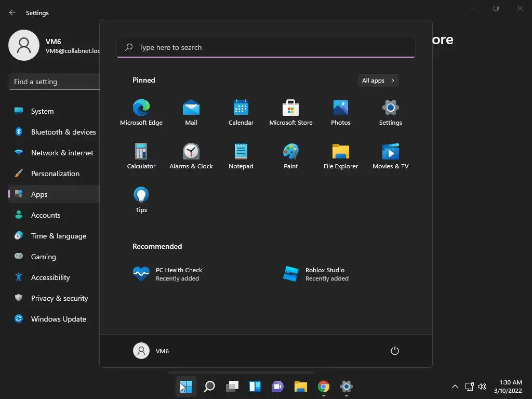Open Roblox Studio recommendation
This screenshot has width=532, height=399.
(x=316, y=274)
